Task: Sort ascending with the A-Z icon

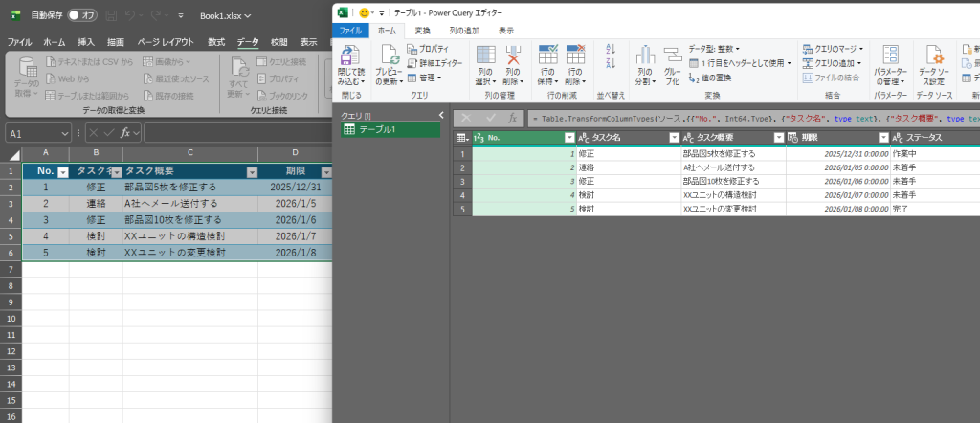Action: point(611,50)
